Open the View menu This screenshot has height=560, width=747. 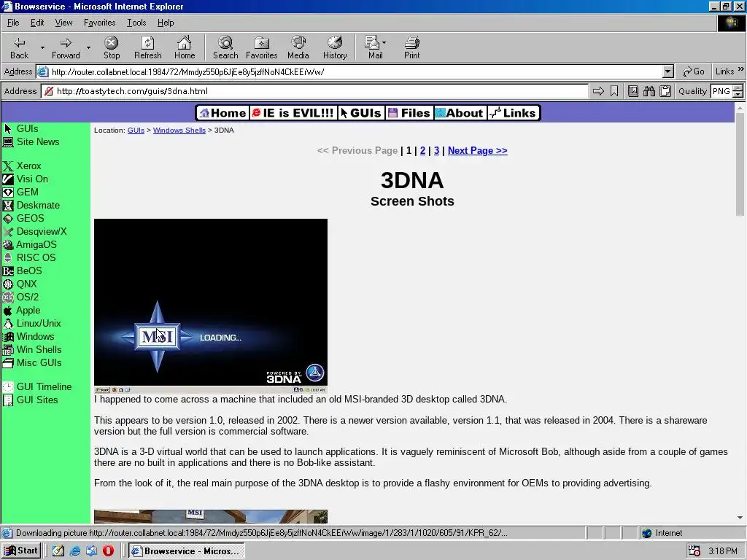64,23
